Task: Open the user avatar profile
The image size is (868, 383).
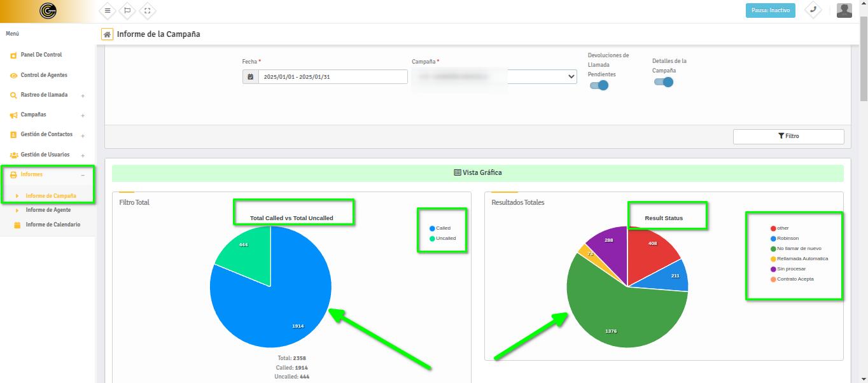Action: [x=844, y=10]
